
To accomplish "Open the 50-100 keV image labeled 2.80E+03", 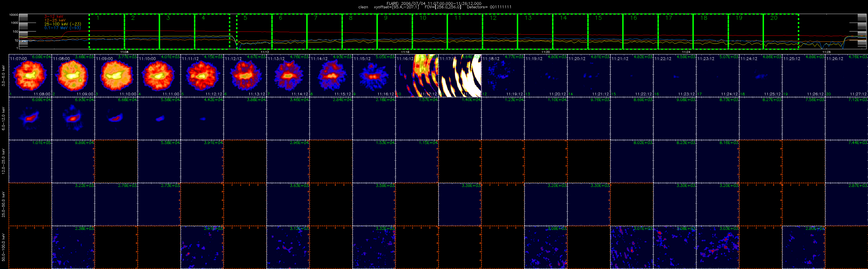I will point(804,247).
